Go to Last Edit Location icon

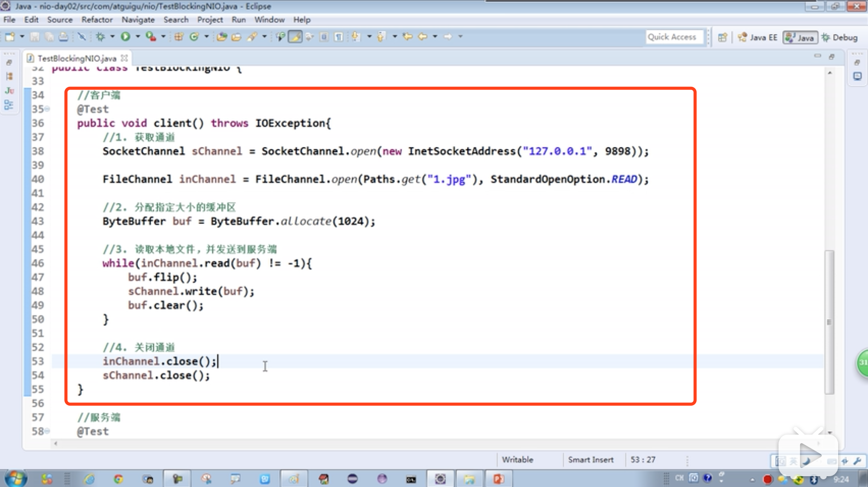(x=407, y=36)
